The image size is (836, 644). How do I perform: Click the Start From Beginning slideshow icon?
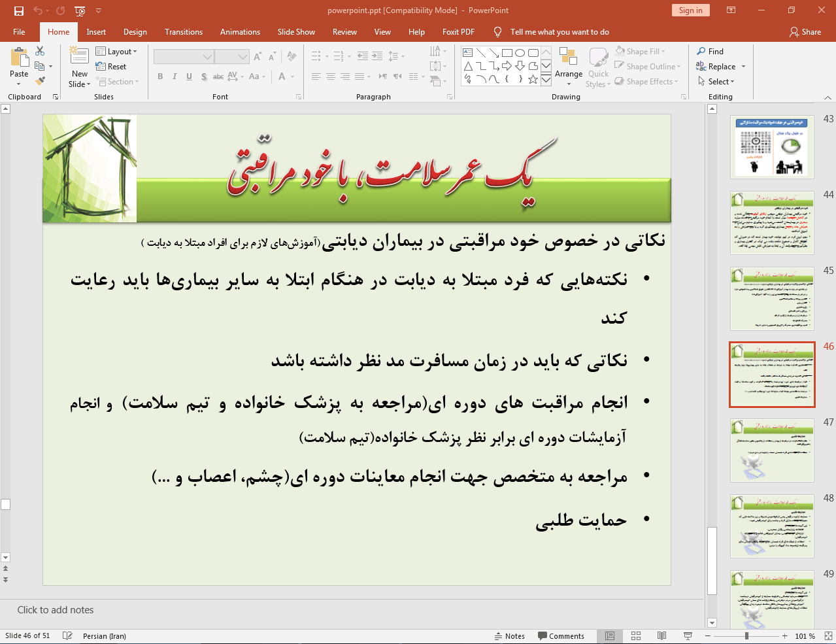click(x=80, y=10)
